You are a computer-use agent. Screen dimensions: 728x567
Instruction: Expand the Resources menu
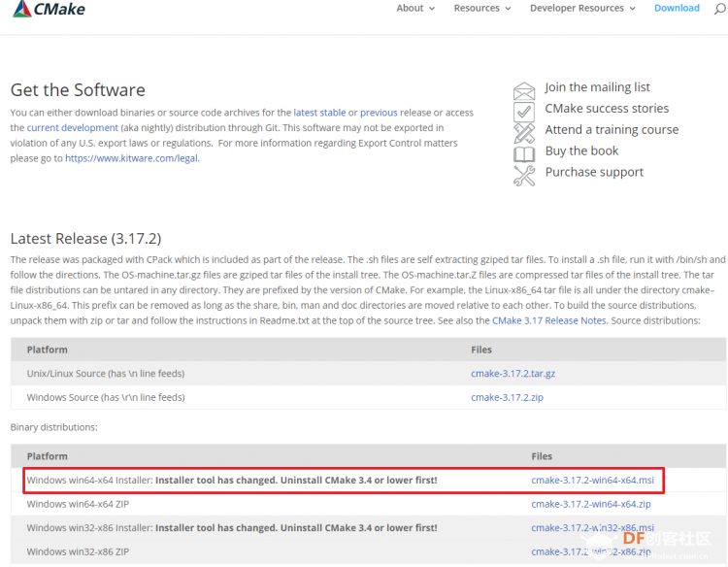482,8
